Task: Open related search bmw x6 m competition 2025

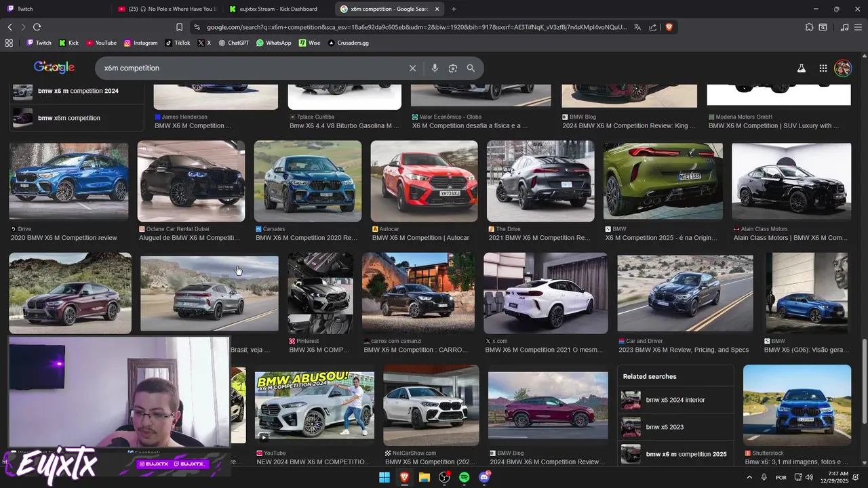Action: [x=675, y=454]
